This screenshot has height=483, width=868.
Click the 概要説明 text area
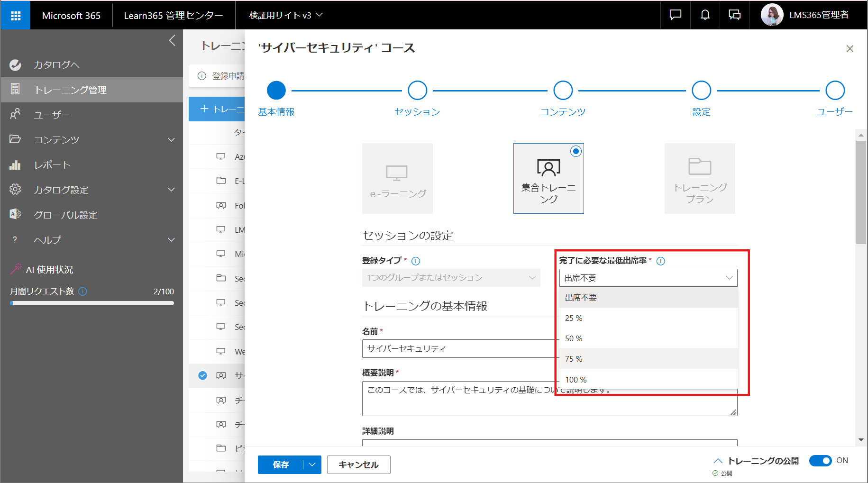click(x=550, y=399)
